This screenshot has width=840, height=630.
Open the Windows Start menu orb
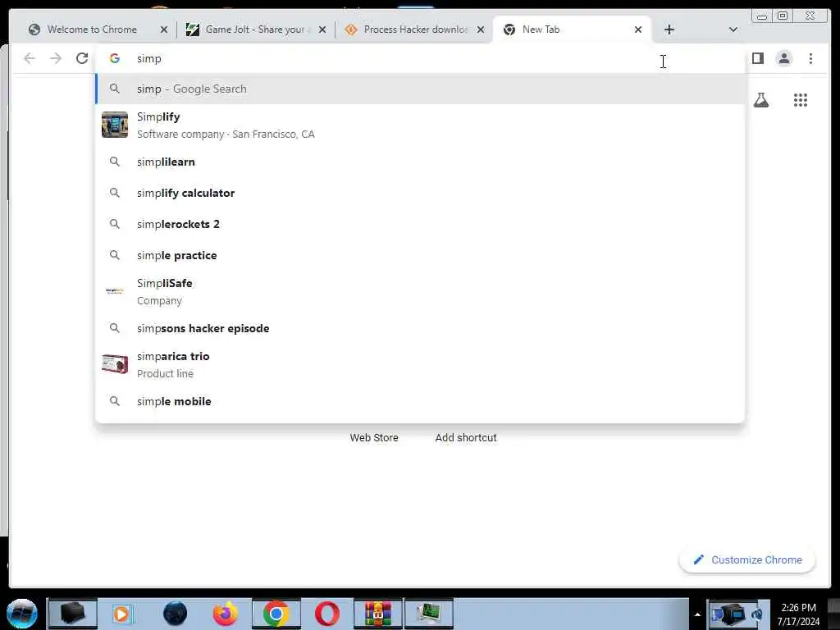pyautogui.click(x=22, y=614)
